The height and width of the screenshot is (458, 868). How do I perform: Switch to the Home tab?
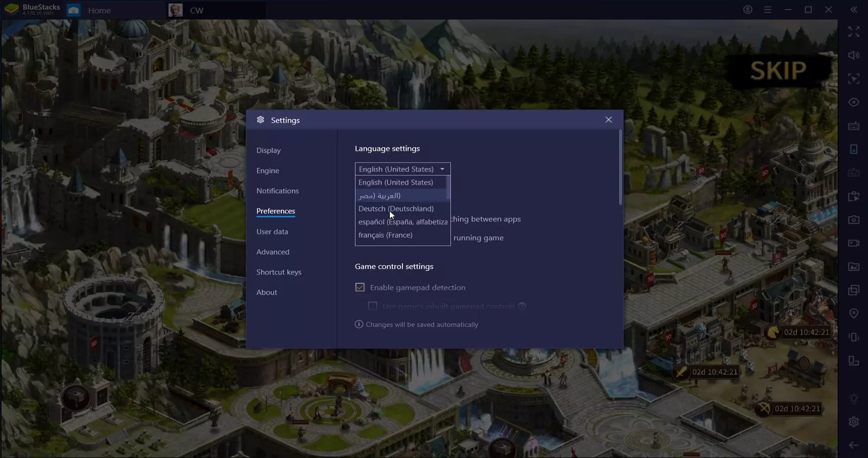(99, 10)
